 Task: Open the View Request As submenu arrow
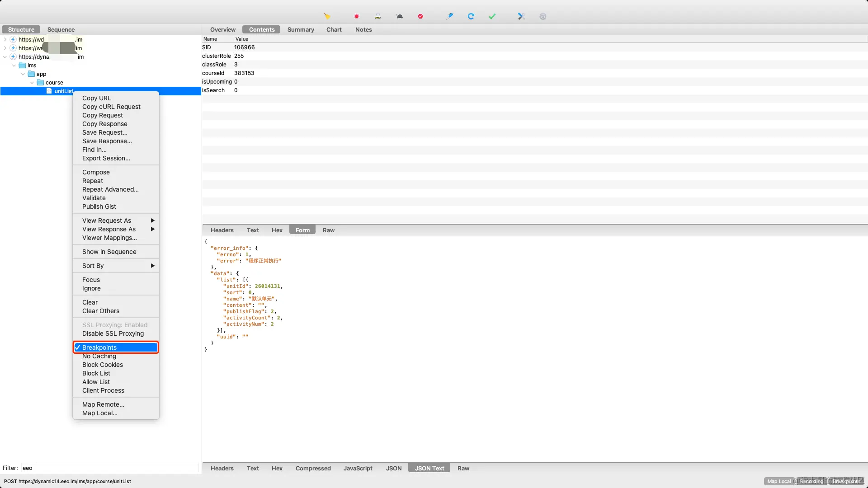[x=153, y=221]
